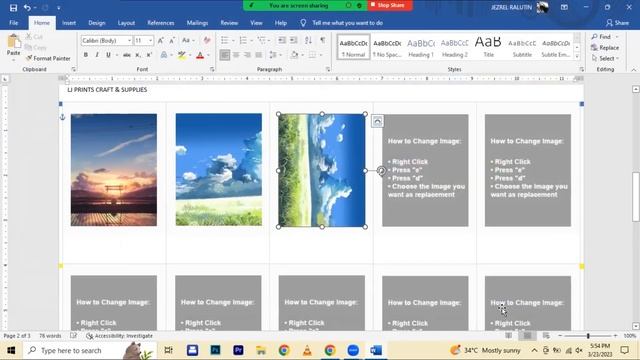Apply the Title style
Image resolution: width=640 pixels, height=360 pixels.
[488, 47]
